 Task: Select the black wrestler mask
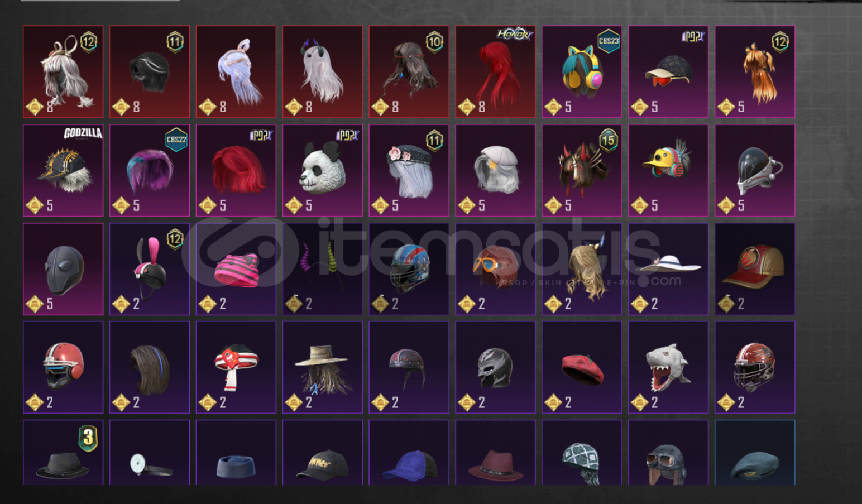[x=495, y=367]
